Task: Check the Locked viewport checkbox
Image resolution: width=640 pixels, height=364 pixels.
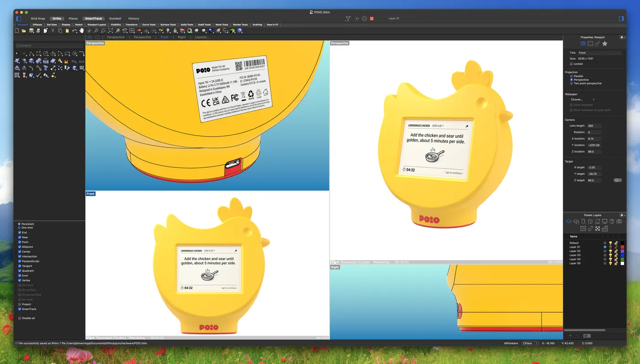Action: coord(571,64)
